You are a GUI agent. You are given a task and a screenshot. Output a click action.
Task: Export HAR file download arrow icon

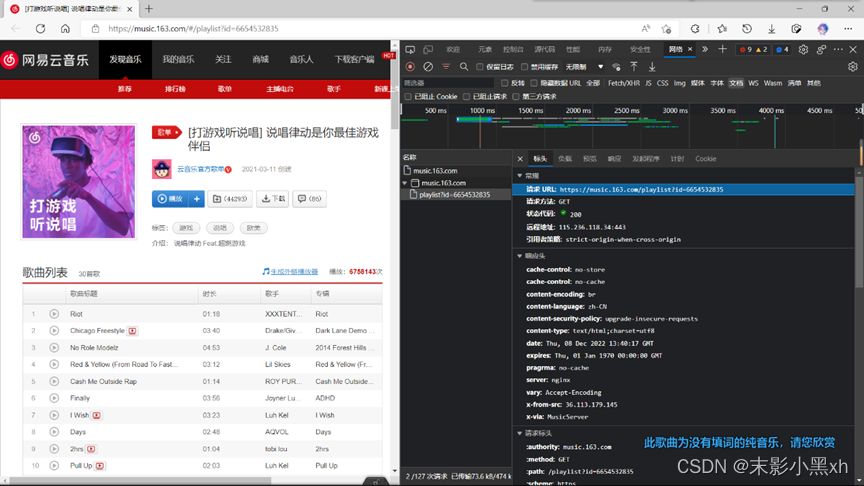coord(652,67)
